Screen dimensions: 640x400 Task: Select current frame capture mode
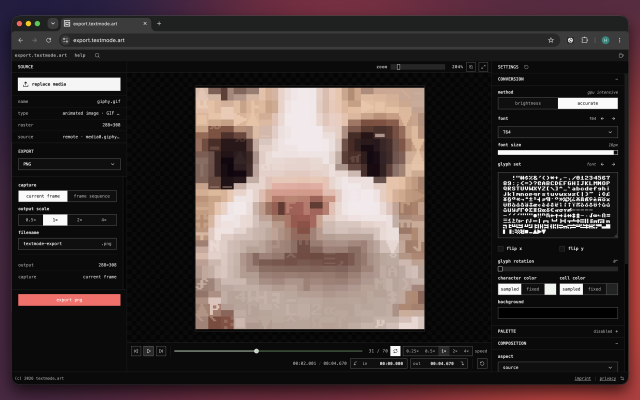point(43,196)
